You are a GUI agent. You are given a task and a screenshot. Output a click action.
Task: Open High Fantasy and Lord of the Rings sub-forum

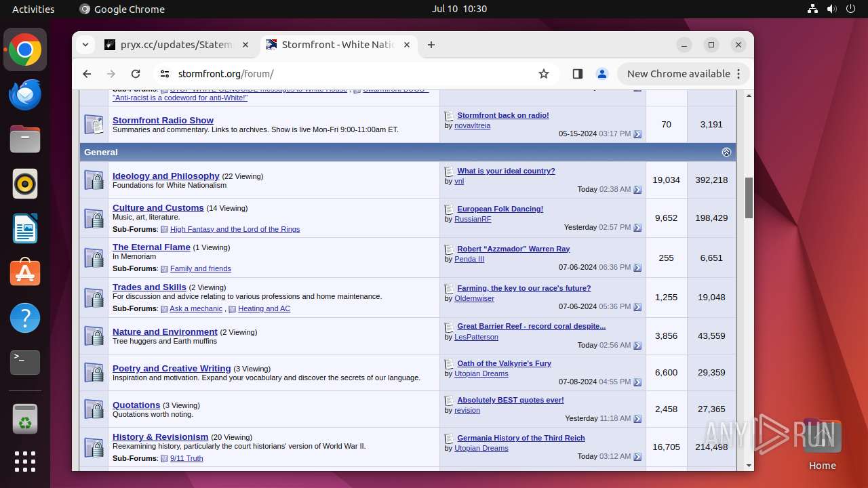[x=235, y=229]
